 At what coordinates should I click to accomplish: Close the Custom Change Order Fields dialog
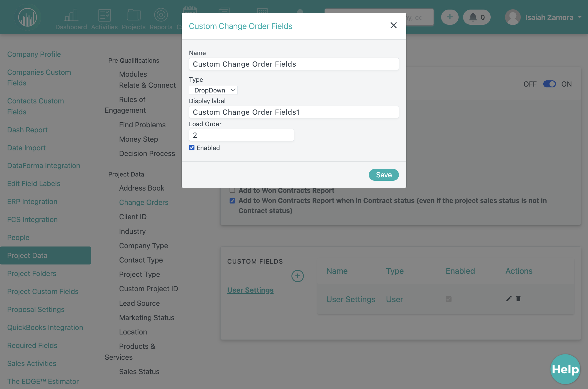394,25
